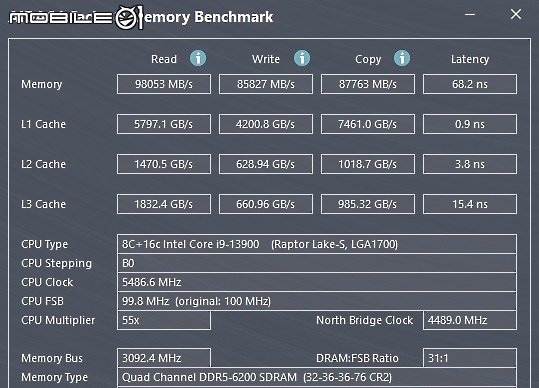Screen dimensions: 539x388
Task: Click the DRAM:FSB Ratio 31:1 field
Action: (470, 358)
